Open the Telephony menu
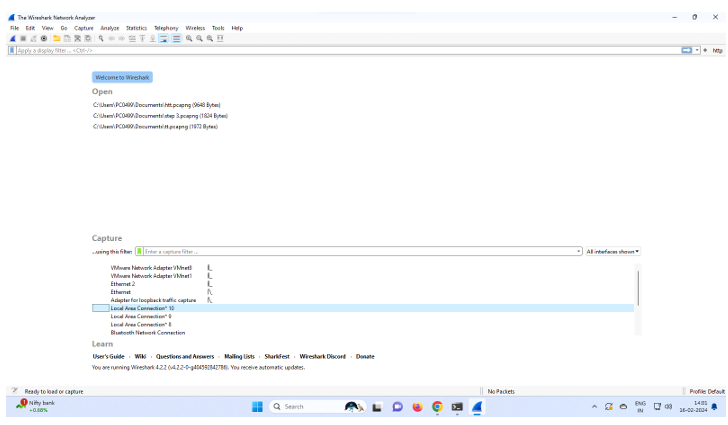 (166, 28)
